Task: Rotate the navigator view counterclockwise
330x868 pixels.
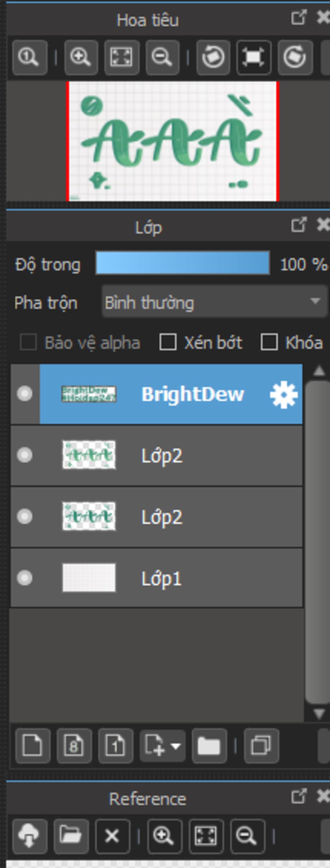Action: 213,57
